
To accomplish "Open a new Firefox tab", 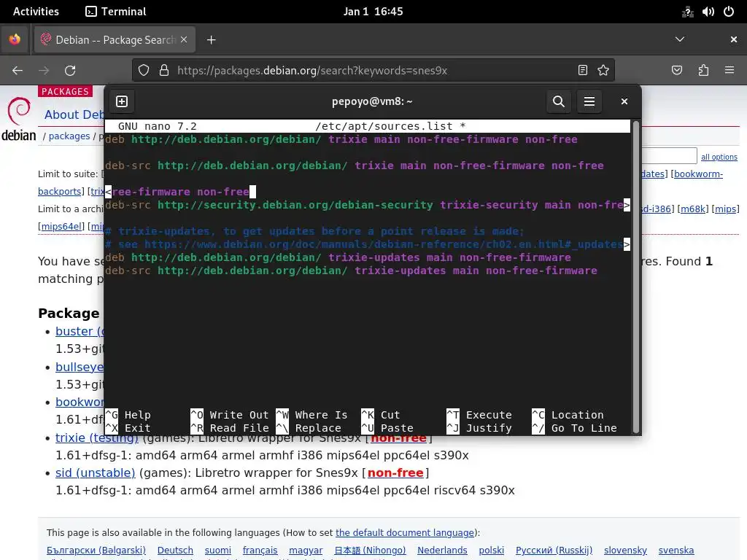I will 211,40.
